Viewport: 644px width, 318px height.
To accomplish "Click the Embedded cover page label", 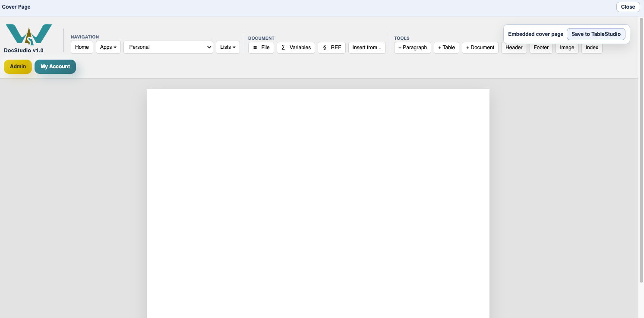I will (x=536, y=34).
